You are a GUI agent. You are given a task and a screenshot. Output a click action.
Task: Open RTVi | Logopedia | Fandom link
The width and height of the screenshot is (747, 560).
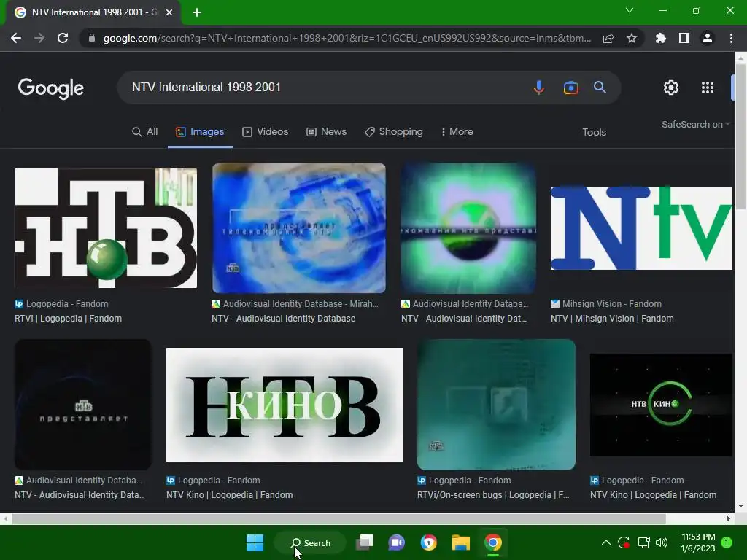point(68,319)
